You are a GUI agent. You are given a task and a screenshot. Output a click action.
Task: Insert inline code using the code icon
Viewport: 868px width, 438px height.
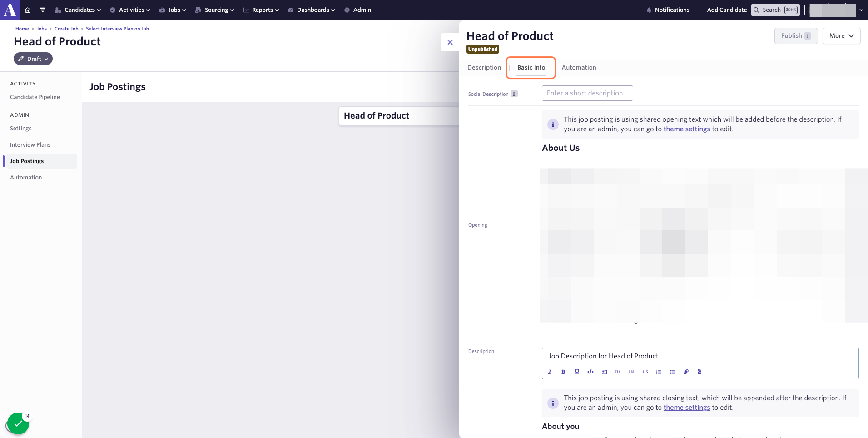pos(590,372)
